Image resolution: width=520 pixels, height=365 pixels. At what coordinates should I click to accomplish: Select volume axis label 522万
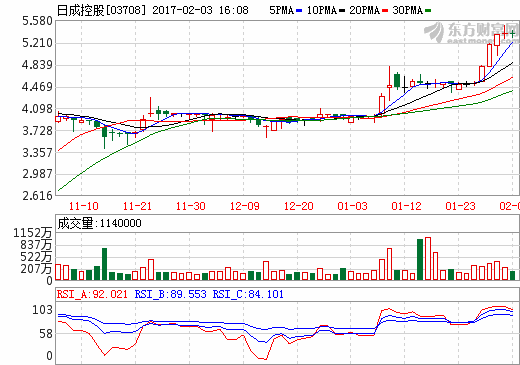[36, 257]
